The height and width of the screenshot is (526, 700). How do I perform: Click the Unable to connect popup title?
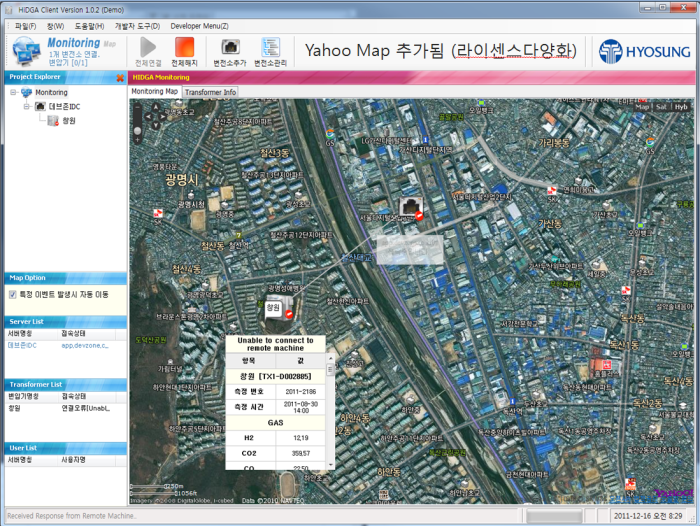(275, 344)
